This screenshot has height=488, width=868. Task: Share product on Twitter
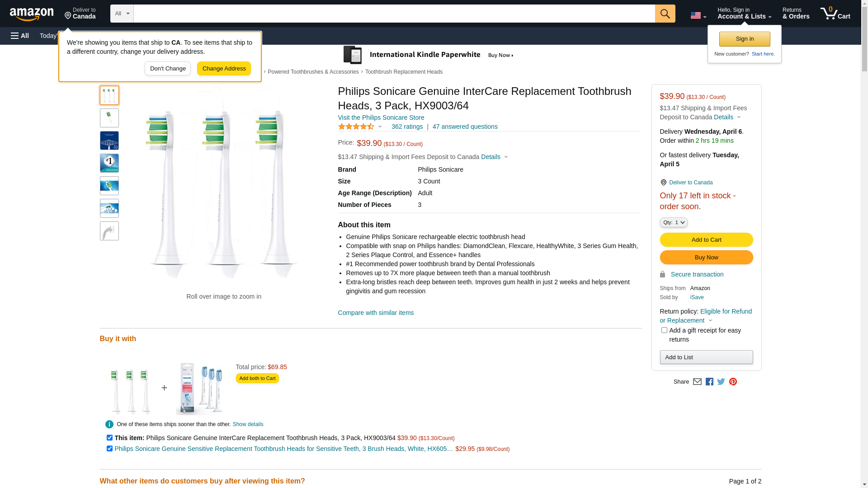click(721, 382)
